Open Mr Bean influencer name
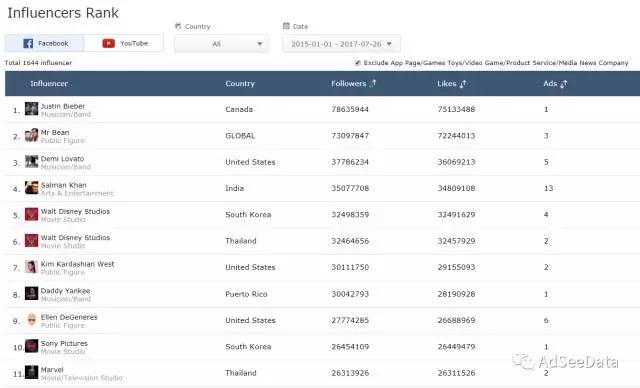 55,133
